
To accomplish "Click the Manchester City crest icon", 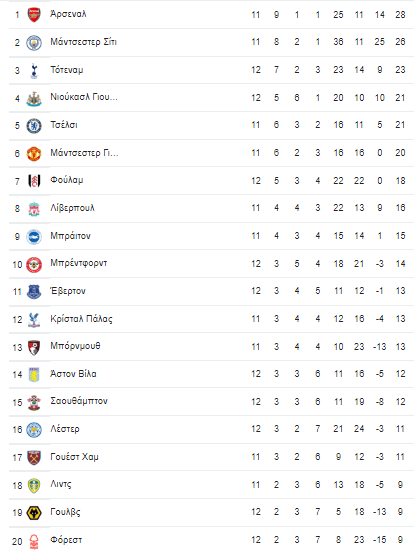I will [34, 42].
